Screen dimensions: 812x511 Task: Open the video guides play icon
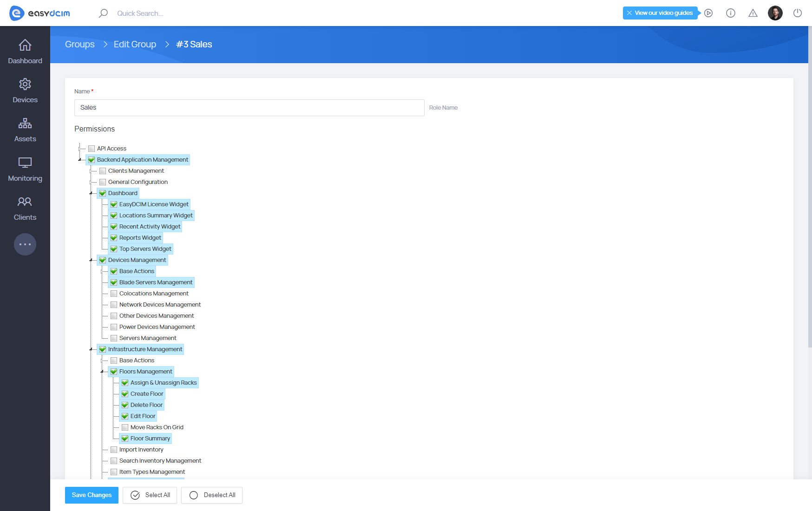coord(708,13)
